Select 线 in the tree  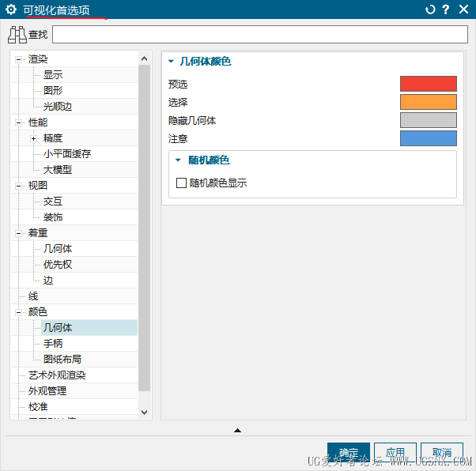33,296
